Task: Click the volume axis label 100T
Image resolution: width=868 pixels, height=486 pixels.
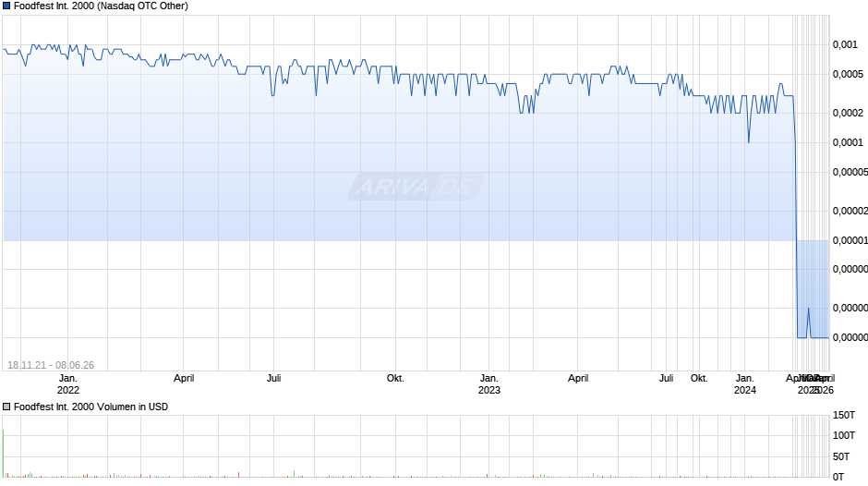Action: tap(844, 435)
